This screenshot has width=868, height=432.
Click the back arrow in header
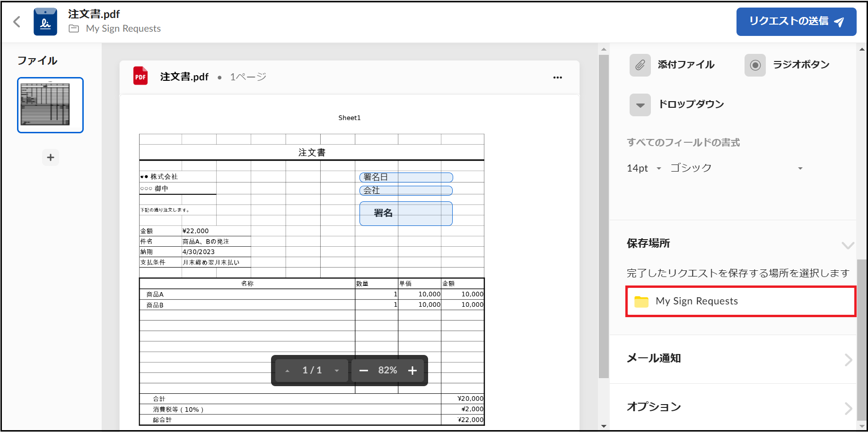click(17, 22)
